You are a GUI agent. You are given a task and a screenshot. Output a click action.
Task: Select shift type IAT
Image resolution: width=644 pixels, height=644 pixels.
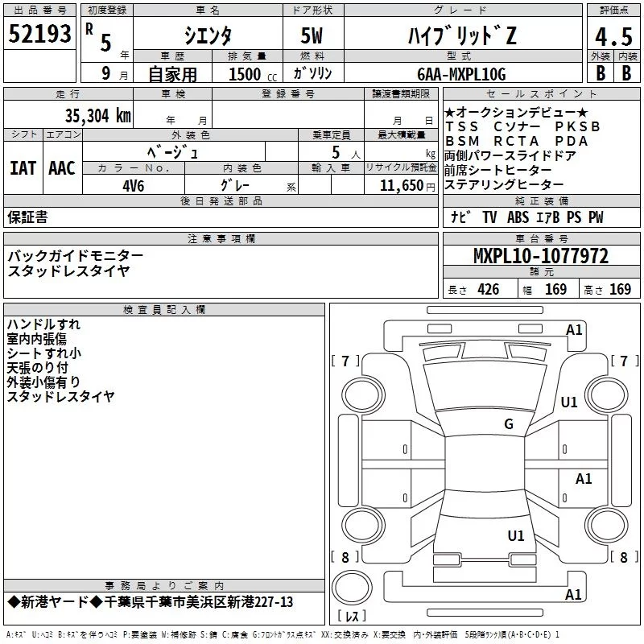coord(23,168)
